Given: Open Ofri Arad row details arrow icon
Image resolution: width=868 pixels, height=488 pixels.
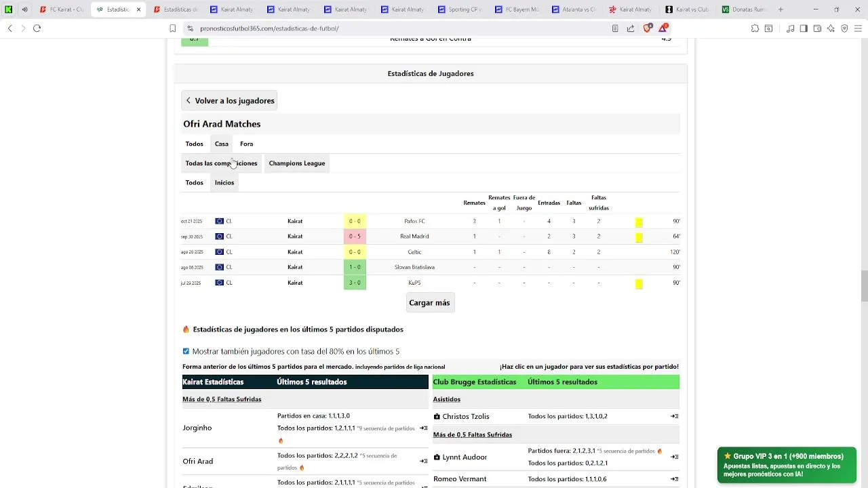Looking at the screenshot, I should (423, 461).
